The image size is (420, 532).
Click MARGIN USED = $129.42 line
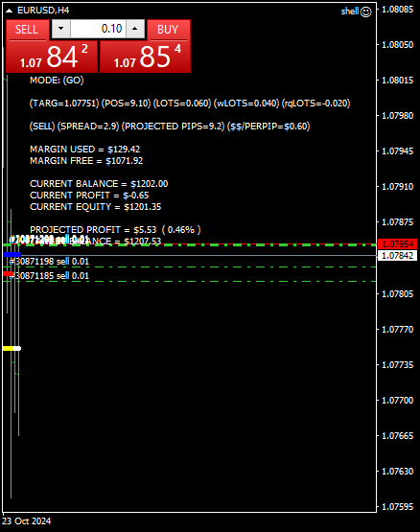point(85,150)
